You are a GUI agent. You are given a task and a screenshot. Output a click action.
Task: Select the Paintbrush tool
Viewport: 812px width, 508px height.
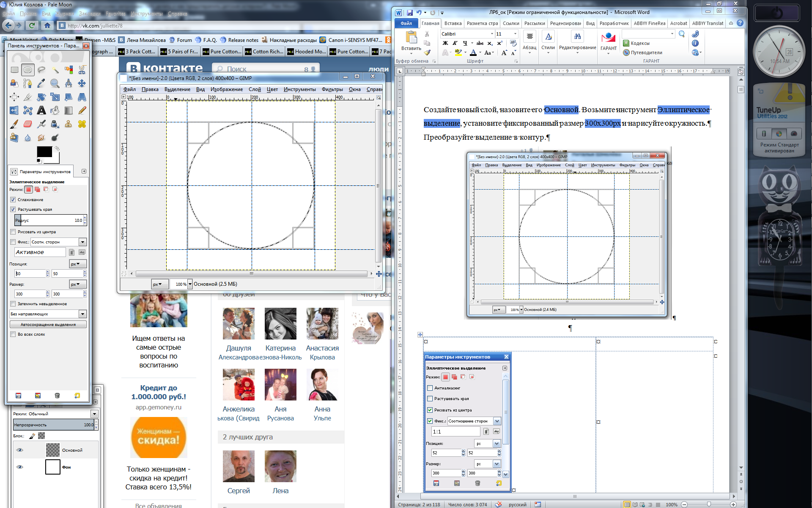click(x=14, y=124)
